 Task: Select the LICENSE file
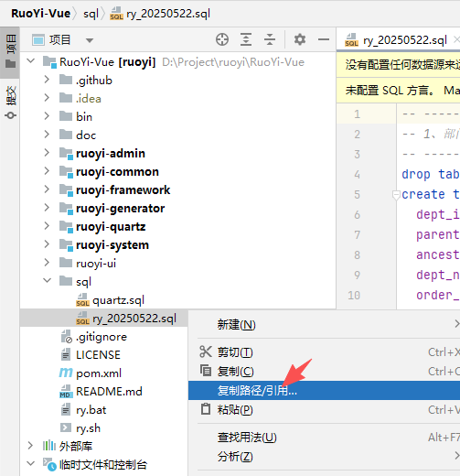point(98,355)
